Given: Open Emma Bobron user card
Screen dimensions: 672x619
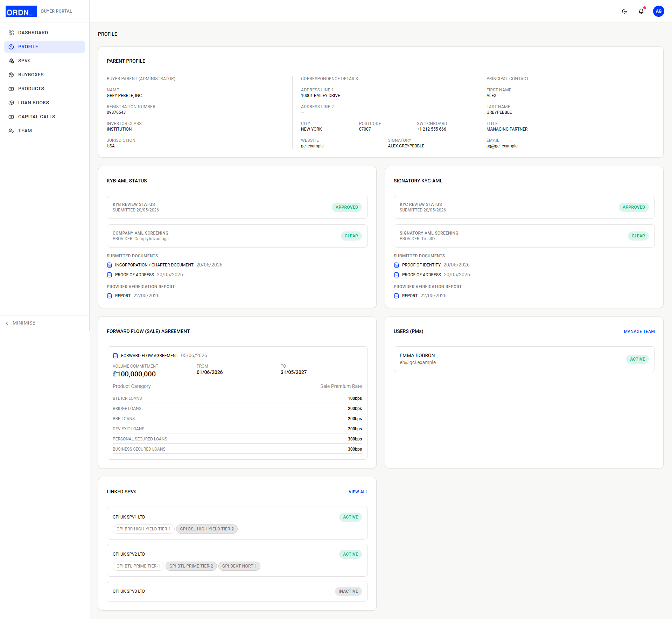Looking at the screenshot, I should (x=524, y=359).
